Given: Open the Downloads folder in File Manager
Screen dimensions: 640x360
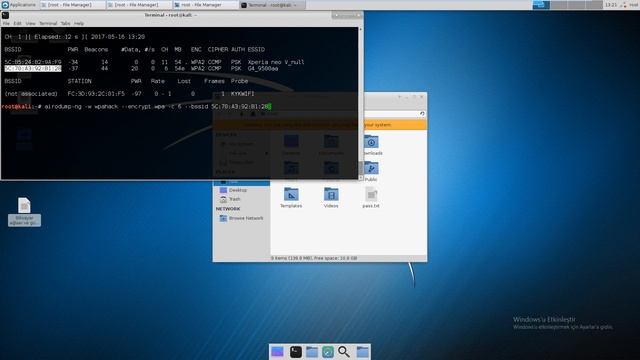Looking at the screenshot, I should point(371,145).
